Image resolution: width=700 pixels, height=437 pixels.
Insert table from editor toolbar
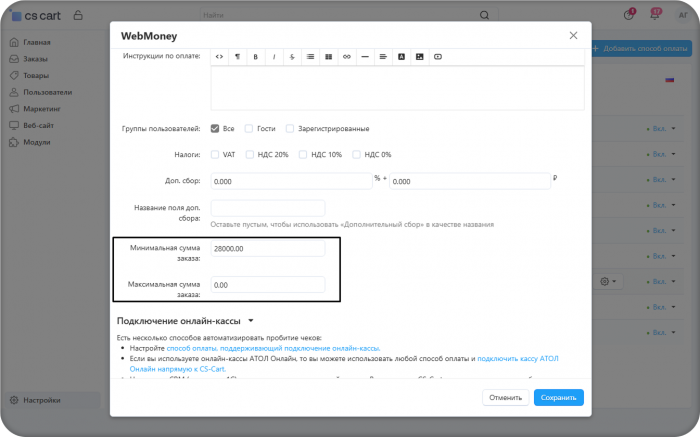(x=329, y=57)
